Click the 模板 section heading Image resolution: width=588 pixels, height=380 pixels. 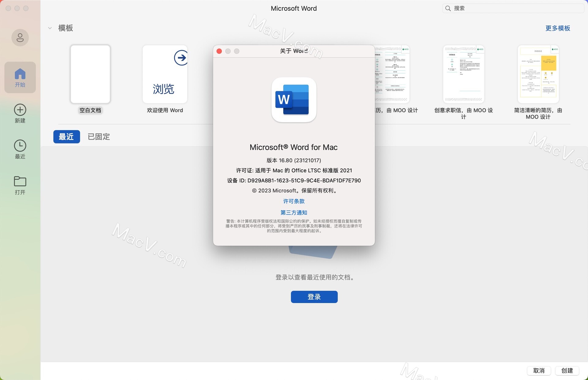coord(66,28)
